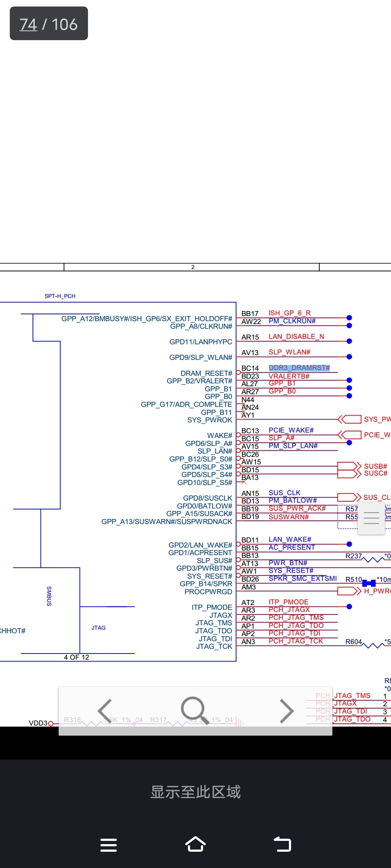This screenshot has width=391, height=868.
Task: Select pin number AN15
Action: pyautogui.click(x=250, y=493)
